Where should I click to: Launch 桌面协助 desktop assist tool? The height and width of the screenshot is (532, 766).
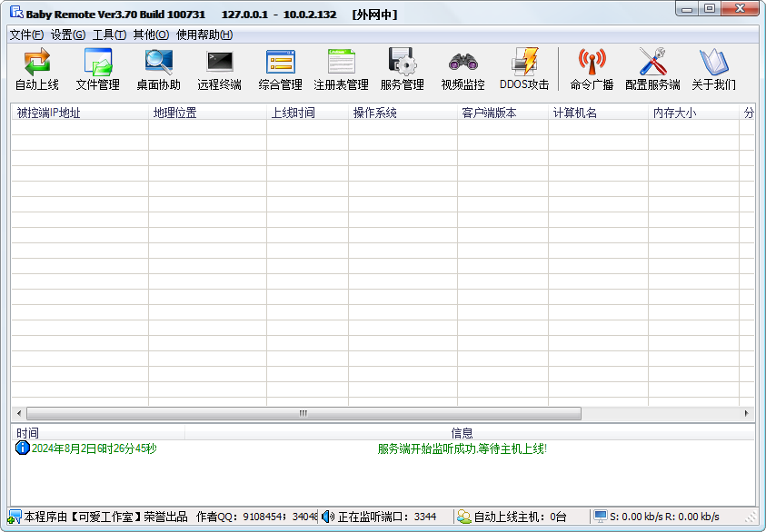[159, 69]
